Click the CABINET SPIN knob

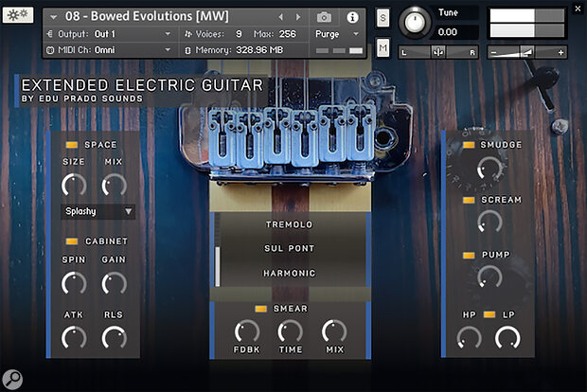74,283
